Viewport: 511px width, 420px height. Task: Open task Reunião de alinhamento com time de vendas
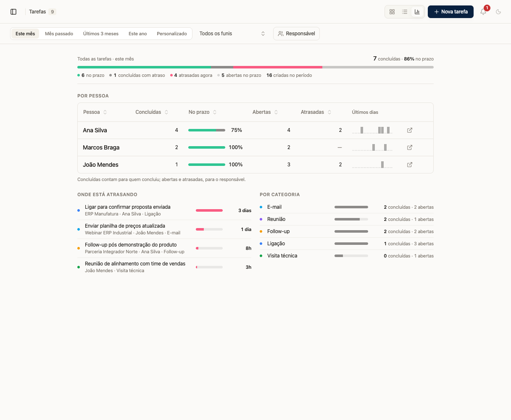pos(164,267)
